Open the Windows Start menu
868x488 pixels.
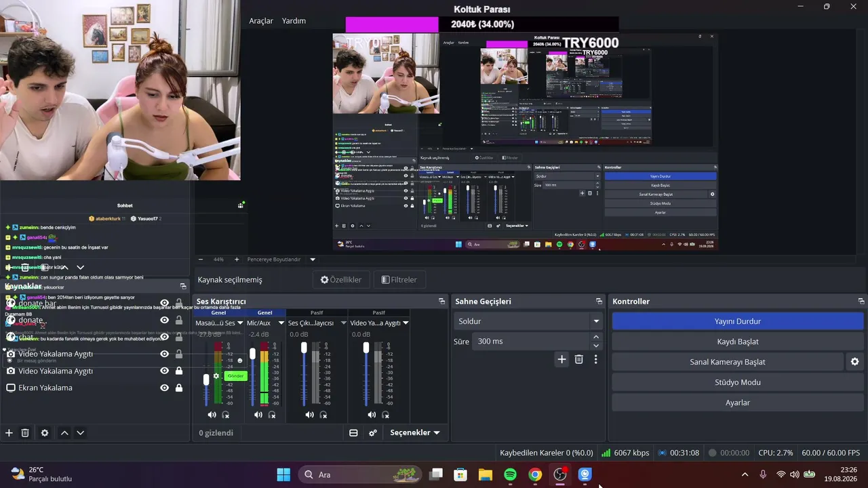click(x=283, y=474)
